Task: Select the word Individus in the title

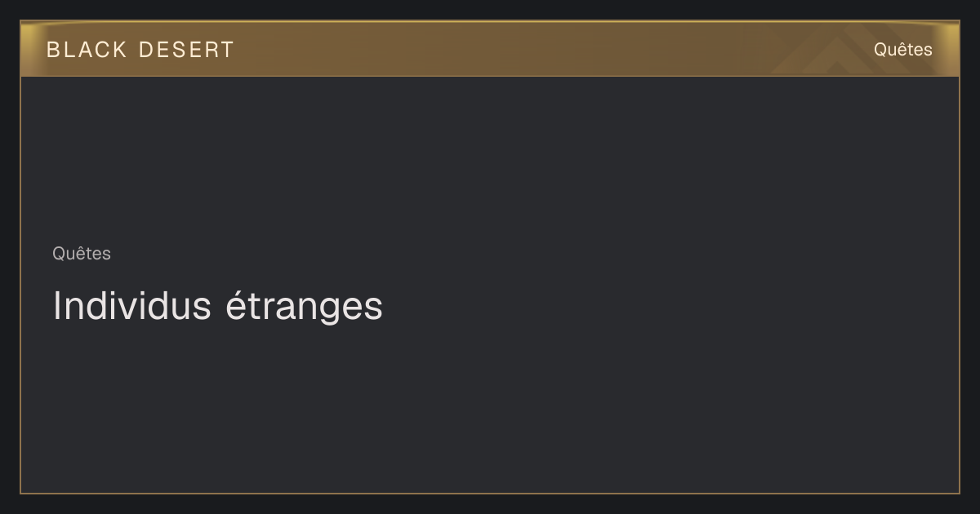Action: tap(131, 306)
